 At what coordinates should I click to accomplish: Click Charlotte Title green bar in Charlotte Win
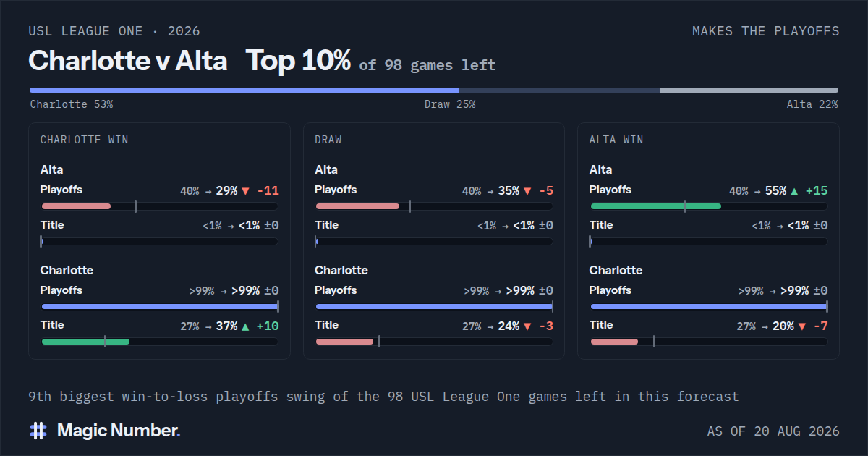(x=85, y=341)
